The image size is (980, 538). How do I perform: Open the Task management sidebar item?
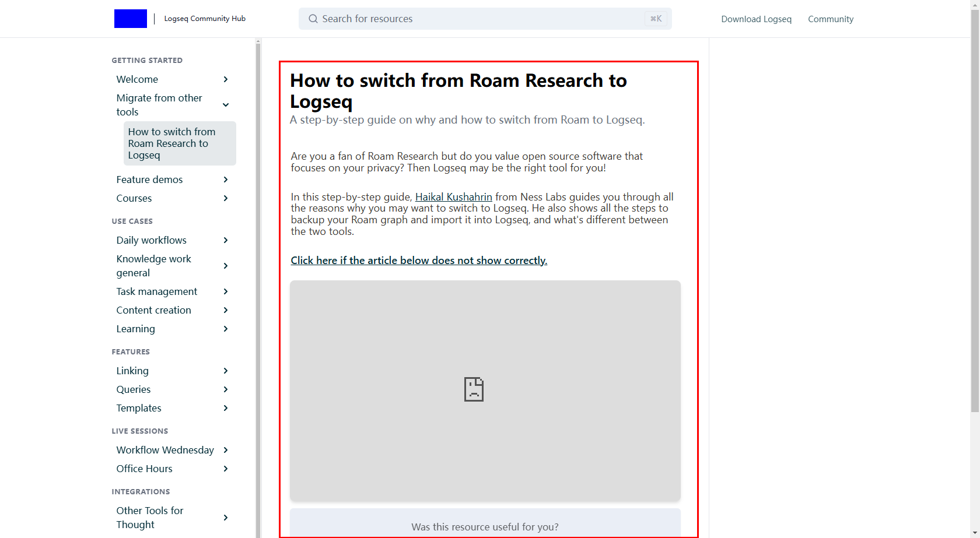(x=156, y=291)
